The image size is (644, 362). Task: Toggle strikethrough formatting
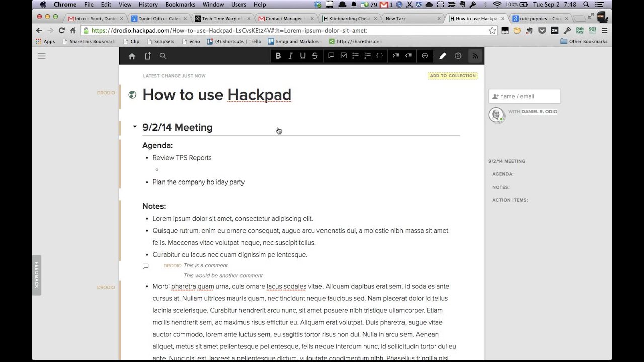(x=315, y=56)
